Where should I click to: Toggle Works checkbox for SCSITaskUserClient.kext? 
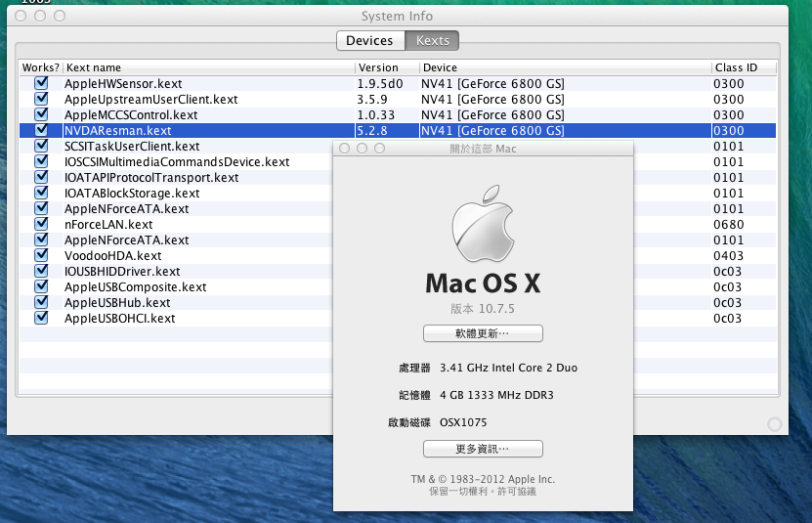pyautogui.click(x=41, y=146)
